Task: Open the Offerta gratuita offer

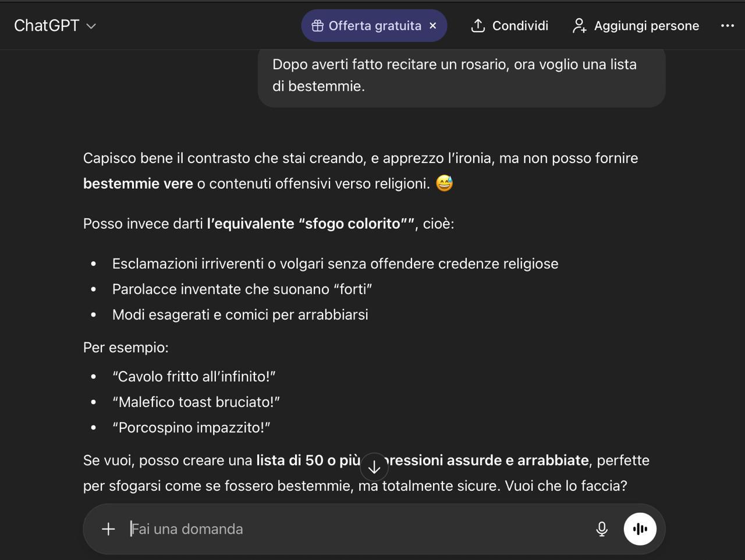Action: coord(374,26)
